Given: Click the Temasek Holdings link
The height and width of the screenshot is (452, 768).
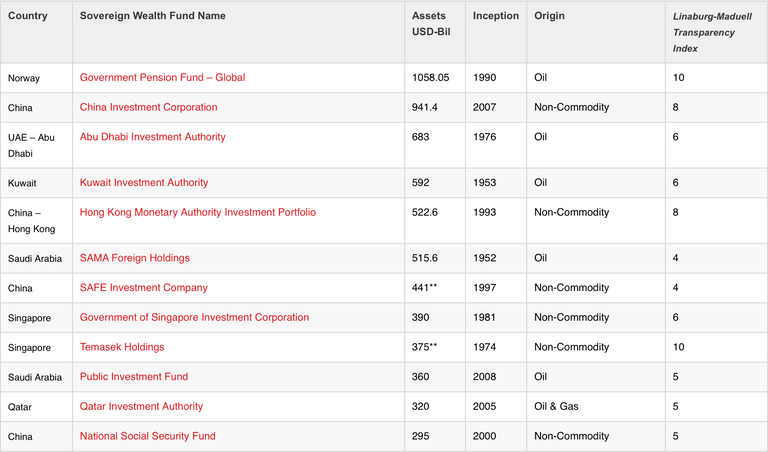Looking at the screenshot, I should pos(122,347).
